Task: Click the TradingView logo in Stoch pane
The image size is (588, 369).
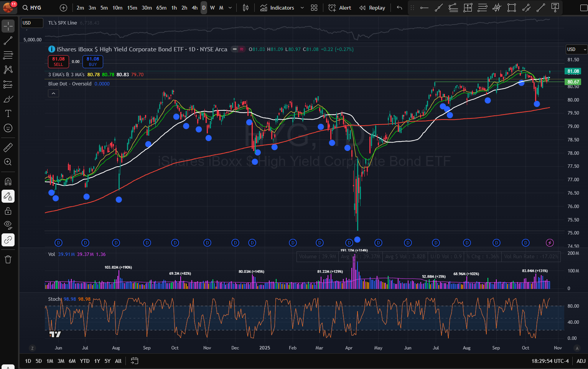Action: [x=55, y=334]
